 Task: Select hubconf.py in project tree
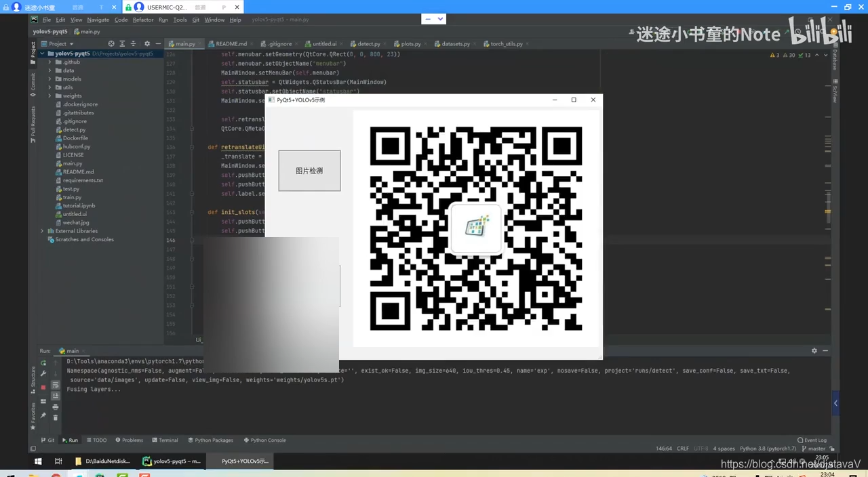point(76,146)
